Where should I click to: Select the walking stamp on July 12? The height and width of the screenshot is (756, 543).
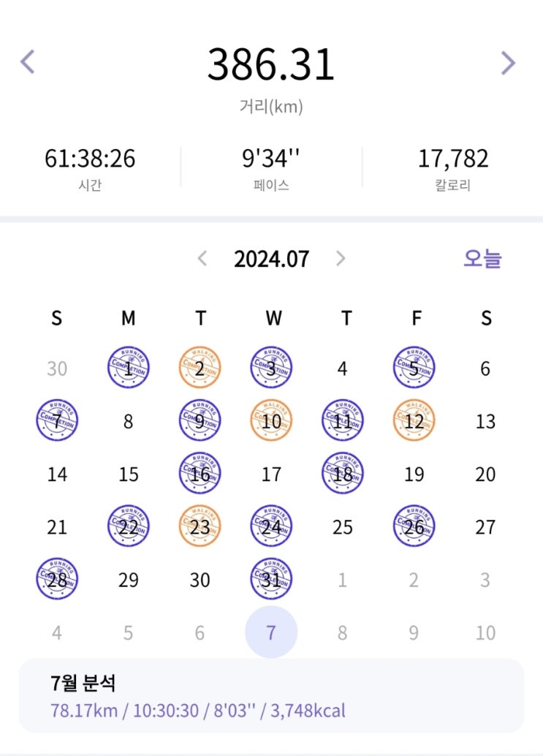[x=414, y=420]
